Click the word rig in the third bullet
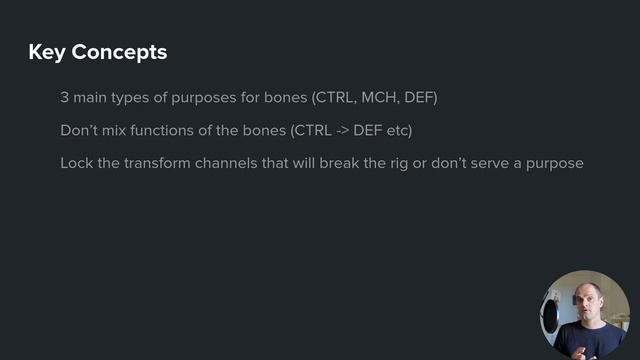The width and height of the screenshot is (640, 360). pos(399,164)
